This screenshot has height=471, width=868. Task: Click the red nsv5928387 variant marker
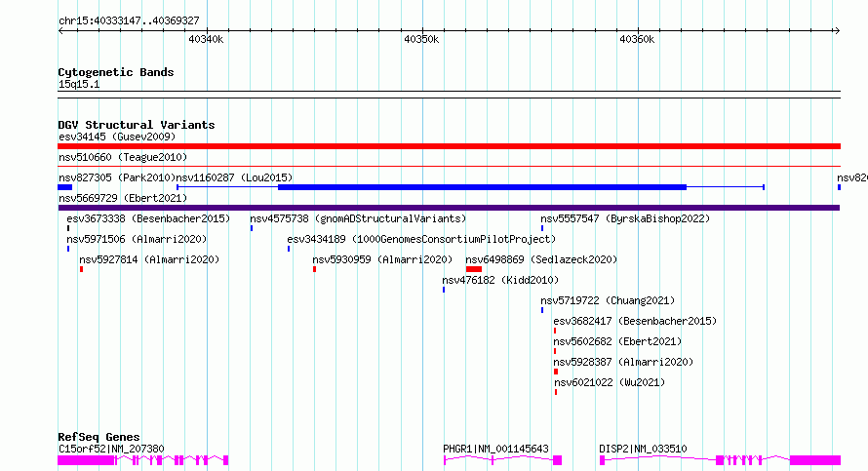tap(556, 372)
